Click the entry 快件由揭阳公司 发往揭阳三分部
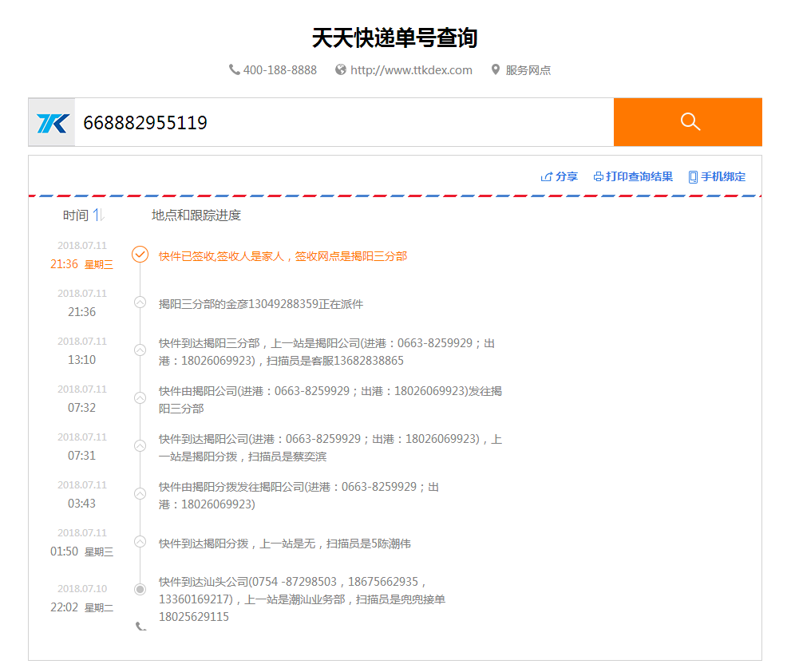Screen dimensions: 791x672 330,400
